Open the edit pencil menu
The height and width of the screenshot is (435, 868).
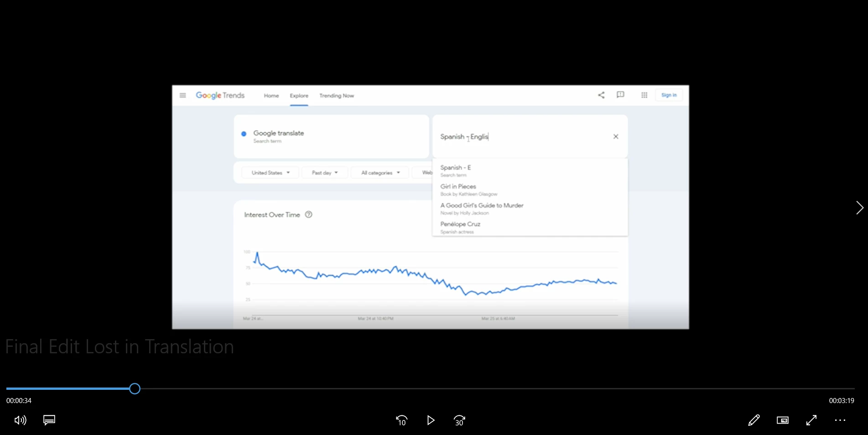(754, 420)
